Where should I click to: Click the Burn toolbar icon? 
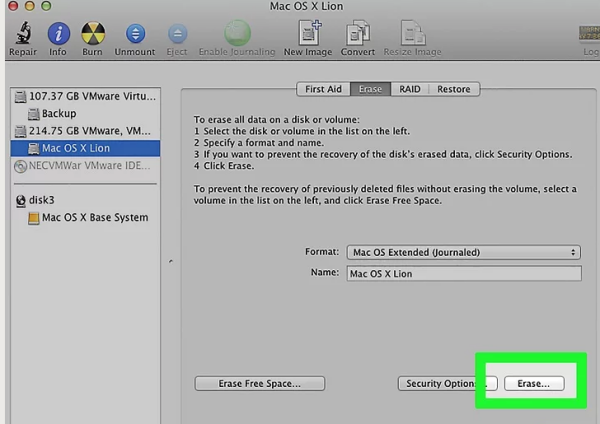pos(93,33)
